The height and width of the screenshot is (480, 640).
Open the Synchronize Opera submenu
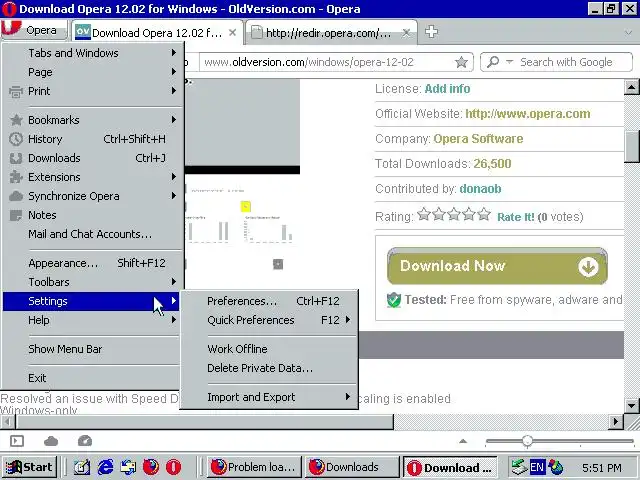92,196
